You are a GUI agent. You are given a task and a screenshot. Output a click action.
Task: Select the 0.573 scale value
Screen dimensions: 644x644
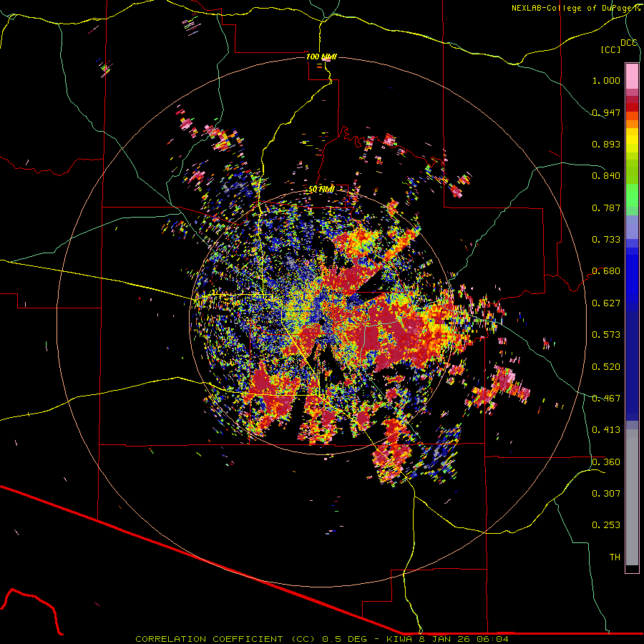coord(606,335)
